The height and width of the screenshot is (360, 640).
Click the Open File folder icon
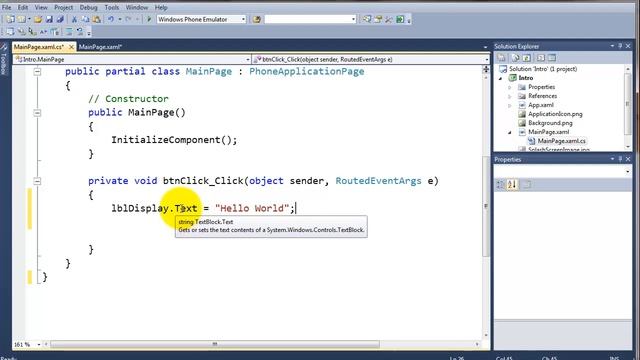tap(38, 19)
